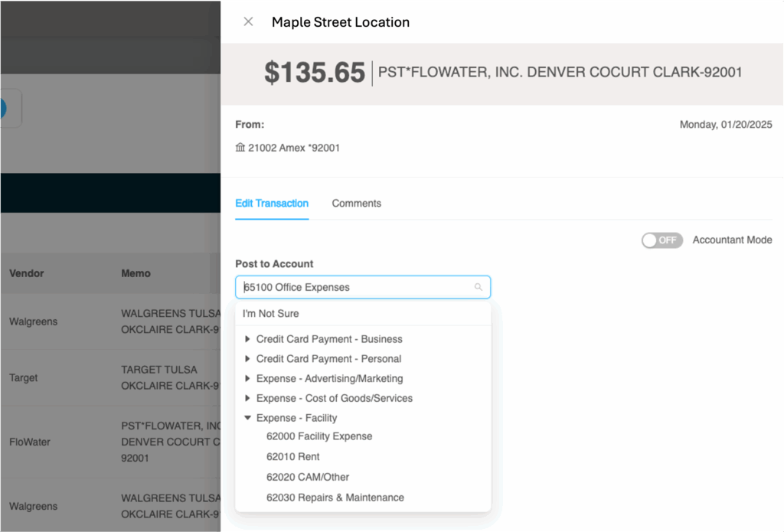The width and height of the screenshot is (784, 532).
Task: Click the Target vendor row
Action: [24, 378]
